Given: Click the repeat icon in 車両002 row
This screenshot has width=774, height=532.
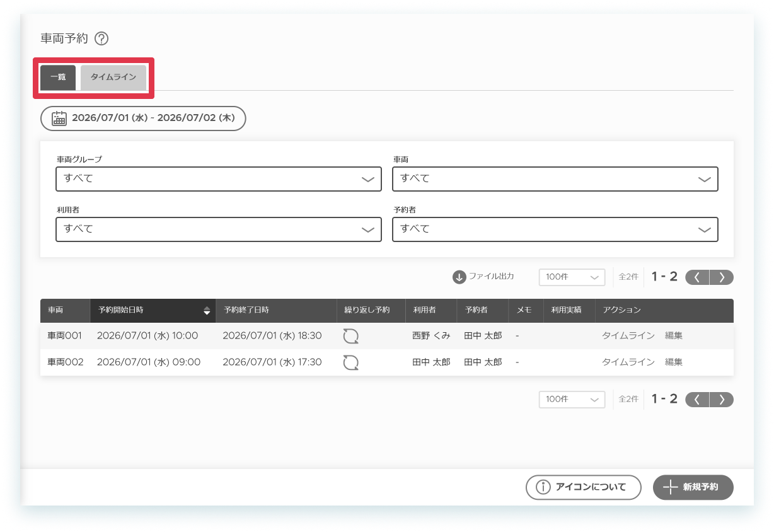Looking at the screenshot, I should pos(351,362).
